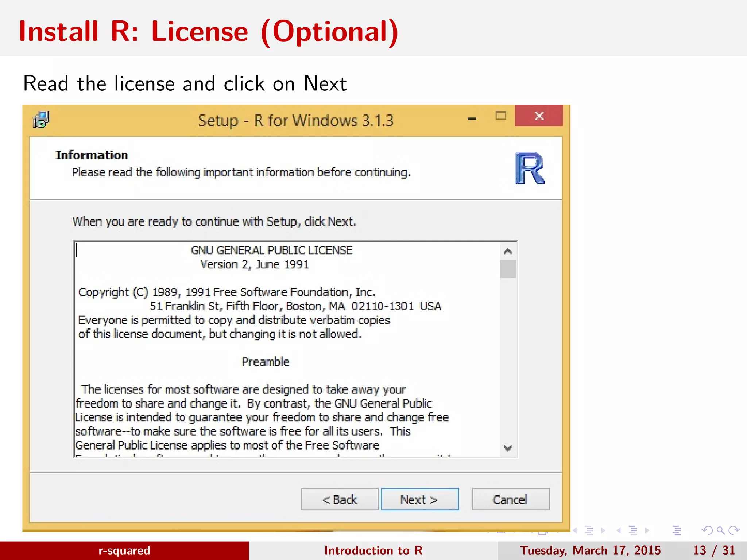
Task: Click the 'Version 2, June 1991' line
Action: coord(255,264)
